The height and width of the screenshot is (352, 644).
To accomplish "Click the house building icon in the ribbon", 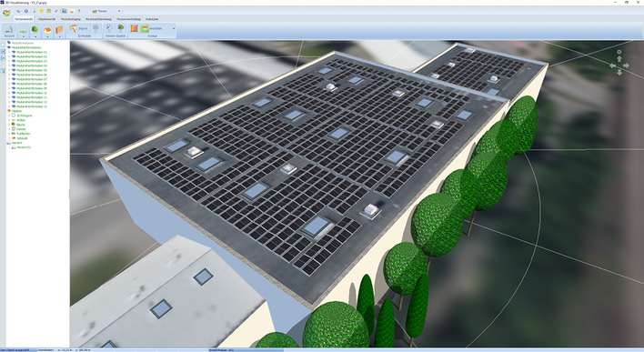I will pyautogui.click(x=47, y=30).
